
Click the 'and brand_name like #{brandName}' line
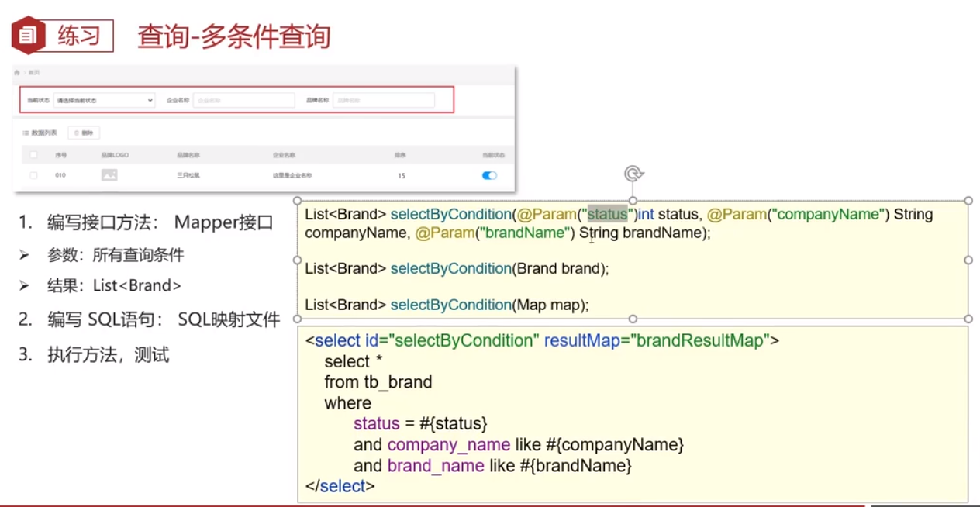pyautogui.click(x=493, y=466)
